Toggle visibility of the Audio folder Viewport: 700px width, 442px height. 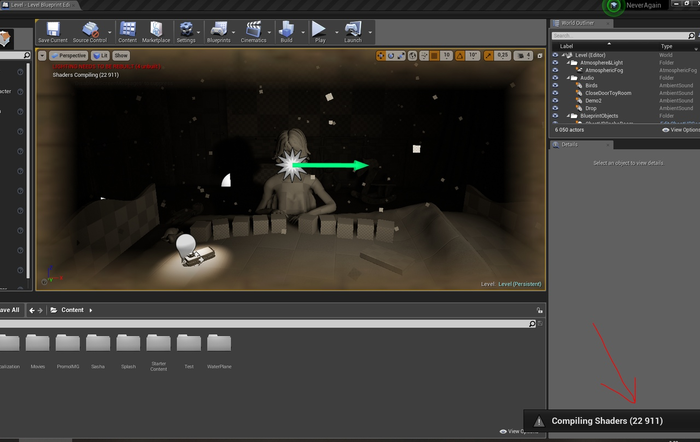(556, 78)
